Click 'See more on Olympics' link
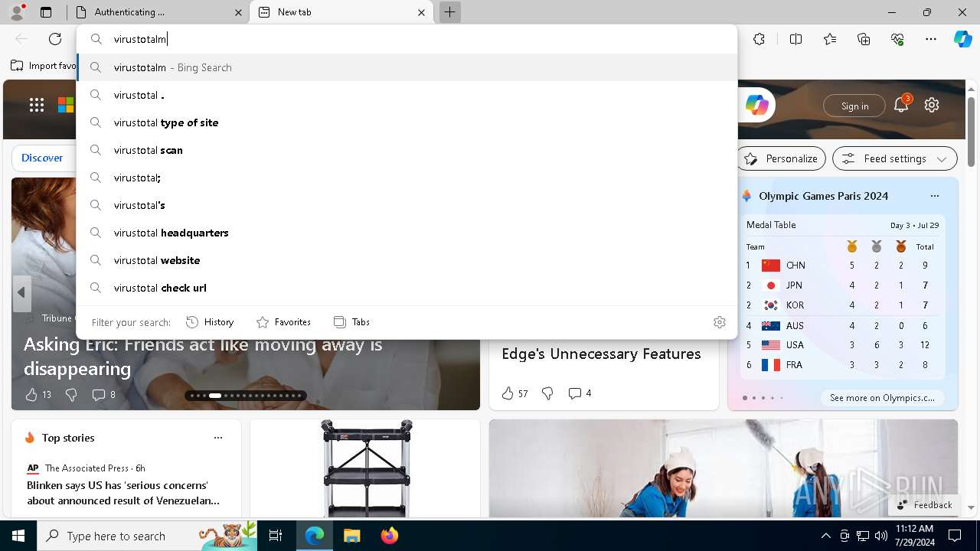Viewport: 980px width, 551px height. (882, 398)
